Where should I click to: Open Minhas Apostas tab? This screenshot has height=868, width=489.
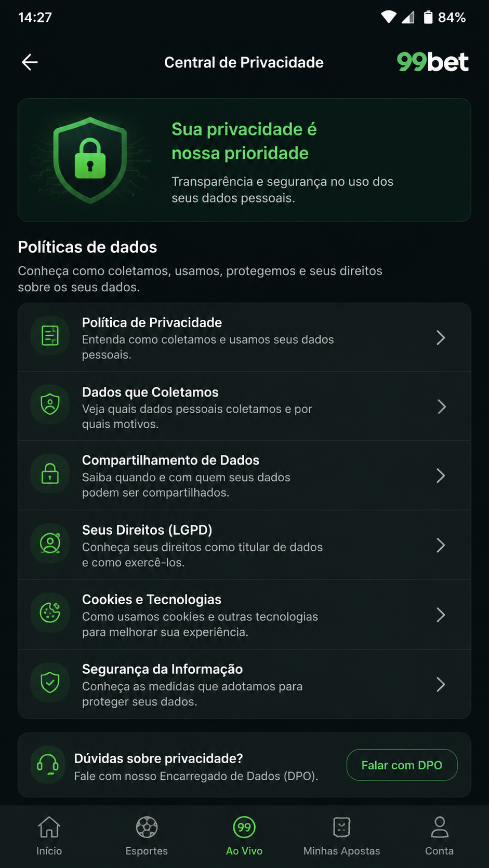click(342, 836)
